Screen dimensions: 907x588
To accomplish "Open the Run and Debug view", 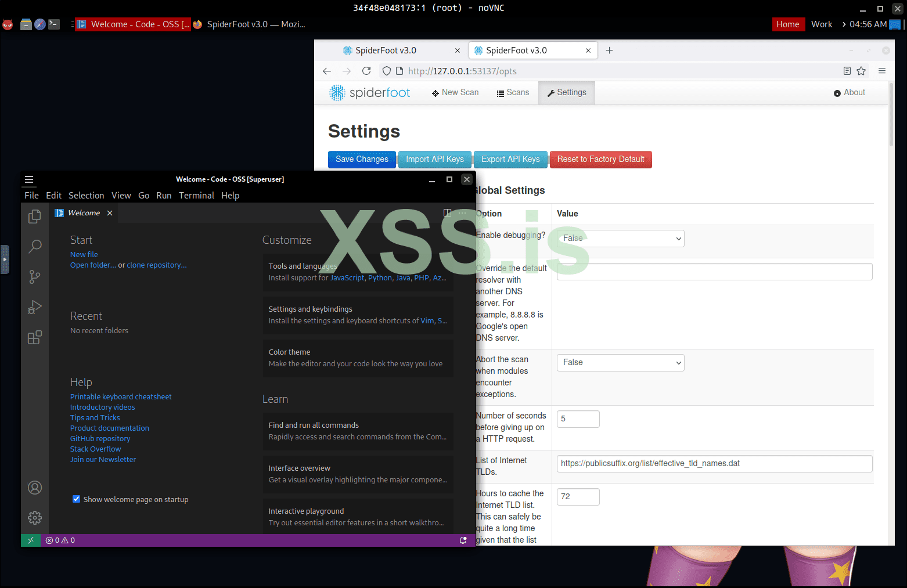I will [35, 307].
